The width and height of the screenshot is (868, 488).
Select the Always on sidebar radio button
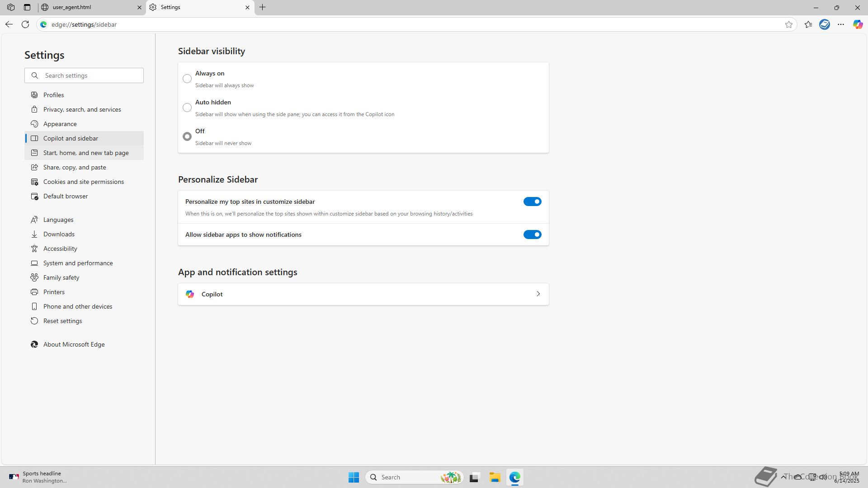187,79
